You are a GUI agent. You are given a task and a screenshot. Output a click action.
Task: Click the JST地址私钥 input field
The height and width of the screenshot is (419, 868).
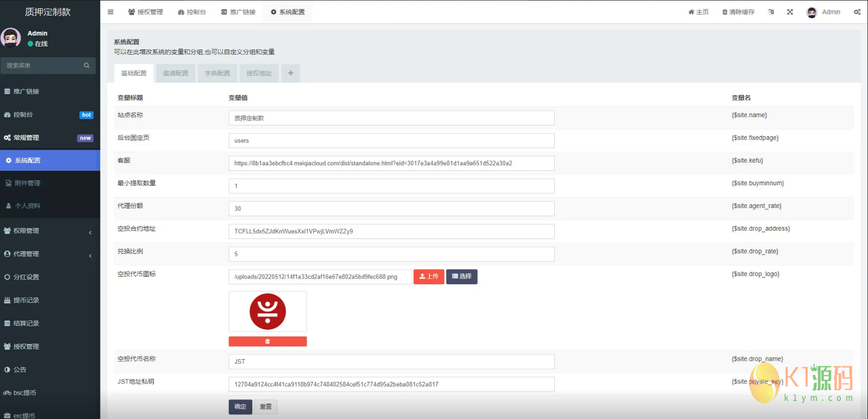[x=392, y=384]
